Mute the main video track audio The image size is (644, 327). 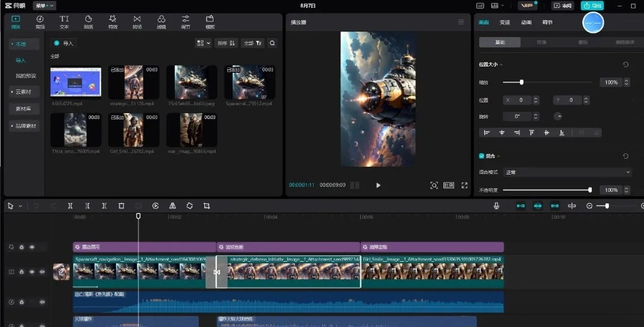42,272
